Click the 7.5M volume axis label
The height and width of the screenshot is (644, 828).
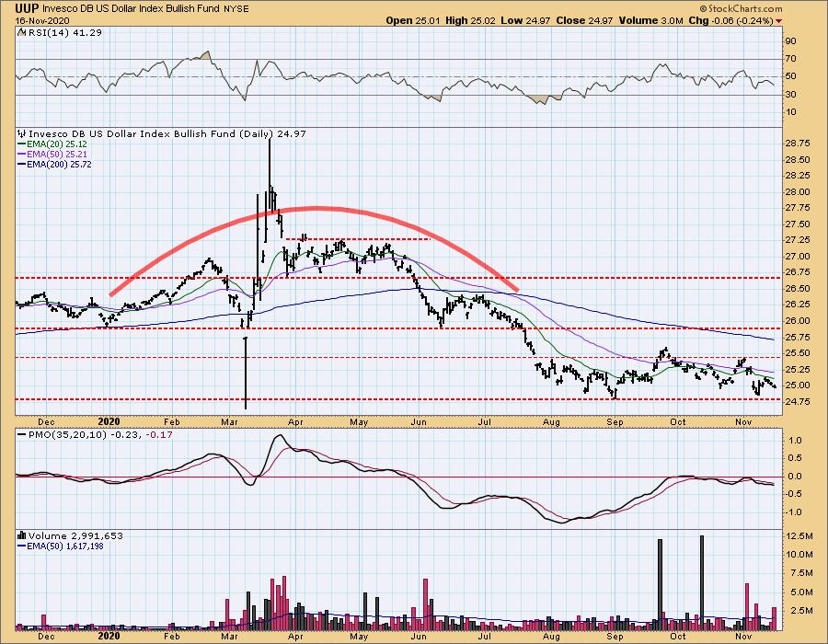pos(801,573)
